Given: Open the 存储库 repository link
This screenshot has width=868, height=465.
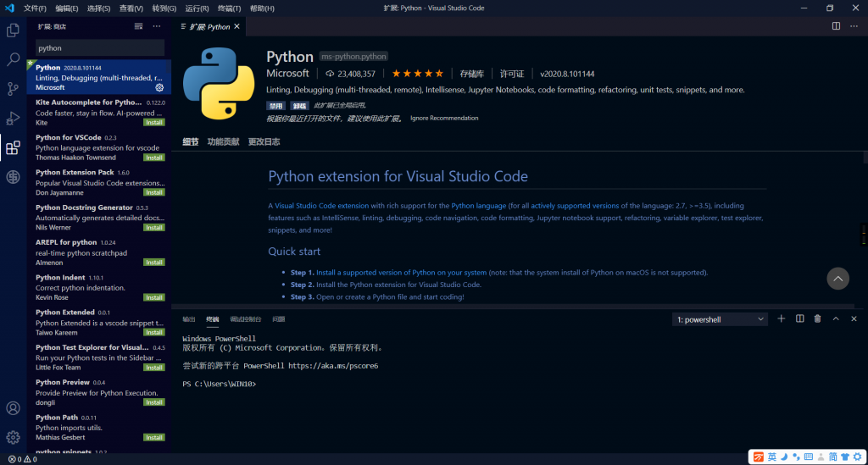Looking at the screenshot, I should [x=471, y=74].
